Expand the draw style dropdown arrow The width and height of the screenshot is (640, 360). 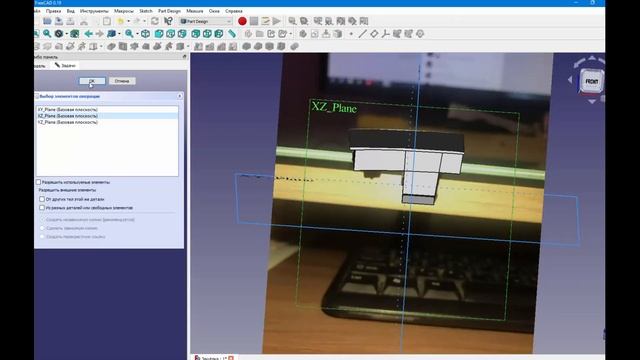pyautogui.click(x=67, y=34)
